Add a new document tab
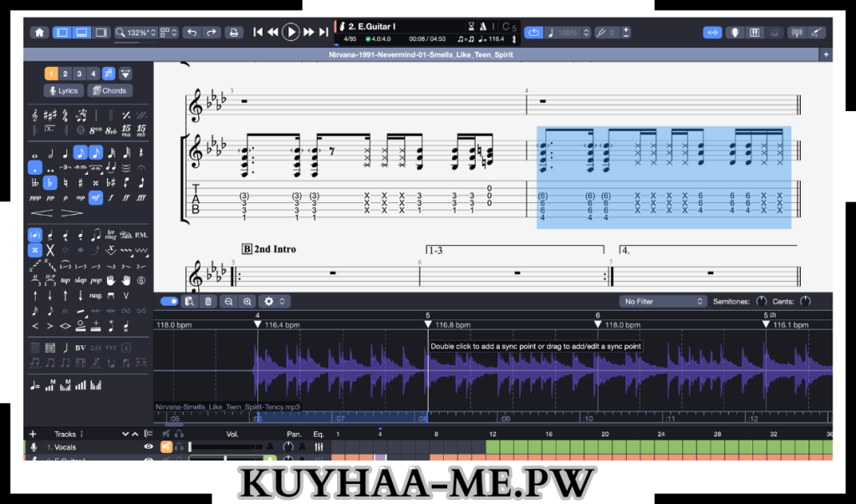Viewport: 856px width, 504px height. [826, 54]
